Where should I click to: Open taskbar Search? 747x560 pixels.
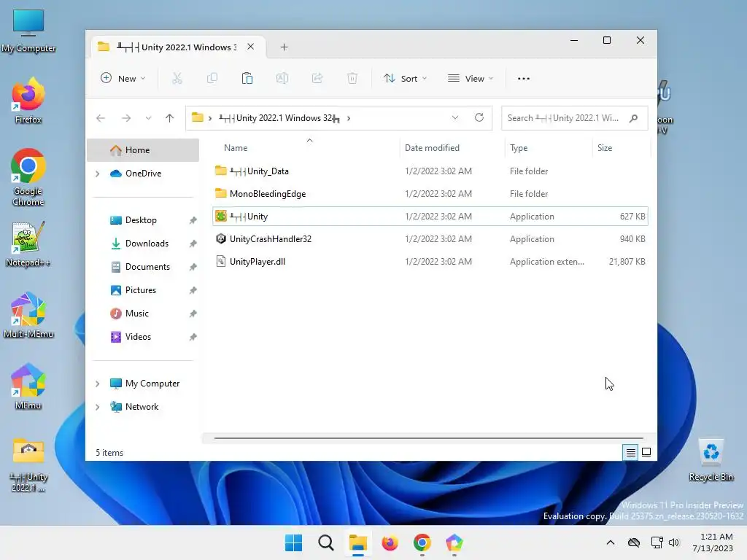tap(326, 542)
